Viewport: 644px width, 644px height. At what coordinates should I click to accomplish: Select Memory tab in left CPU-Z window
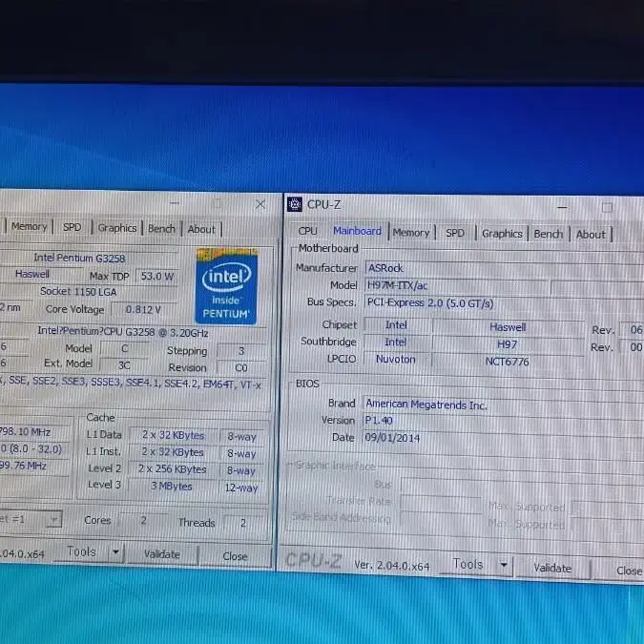click(29, 226)
